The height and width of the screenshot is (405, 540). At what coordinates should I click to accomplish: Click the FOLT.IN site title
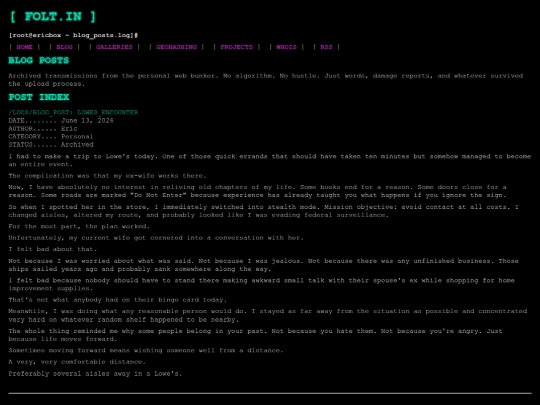(x=53, y=16)
